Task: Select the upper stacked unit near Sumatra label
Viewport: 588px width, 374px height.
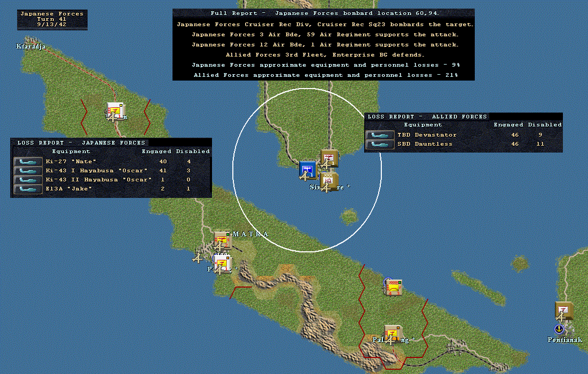Action: [222, 241]
